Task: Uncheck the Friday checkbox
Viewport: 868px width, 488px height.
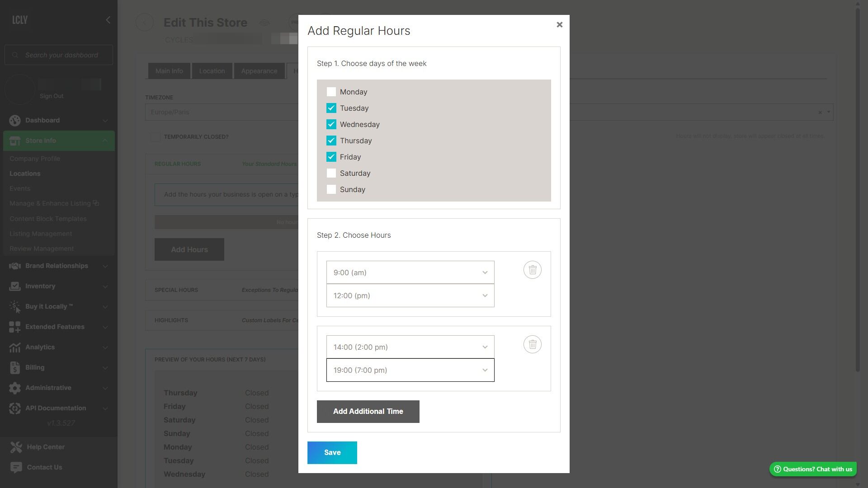Action: coord(331,157)
